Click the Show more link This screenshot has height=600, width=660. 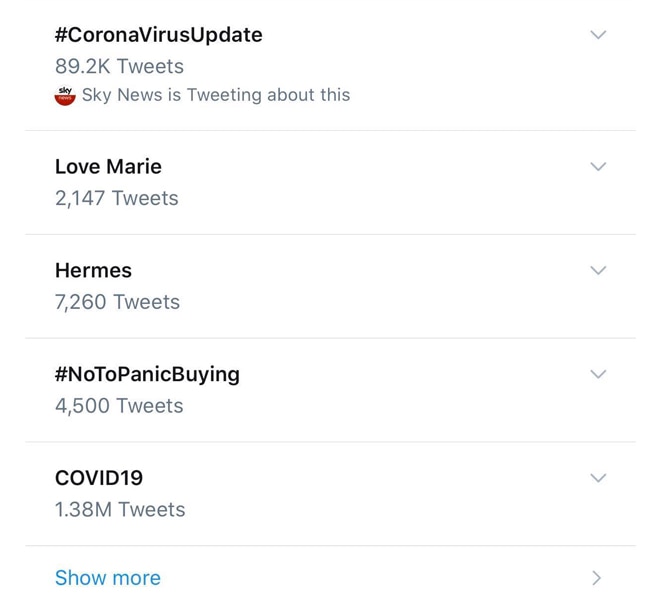[x=108, y=578]
